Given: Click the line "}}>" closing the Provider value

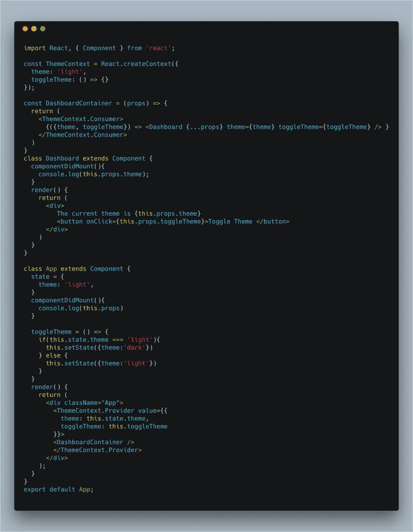Looking at the screenshot, I should coord(59,434).
